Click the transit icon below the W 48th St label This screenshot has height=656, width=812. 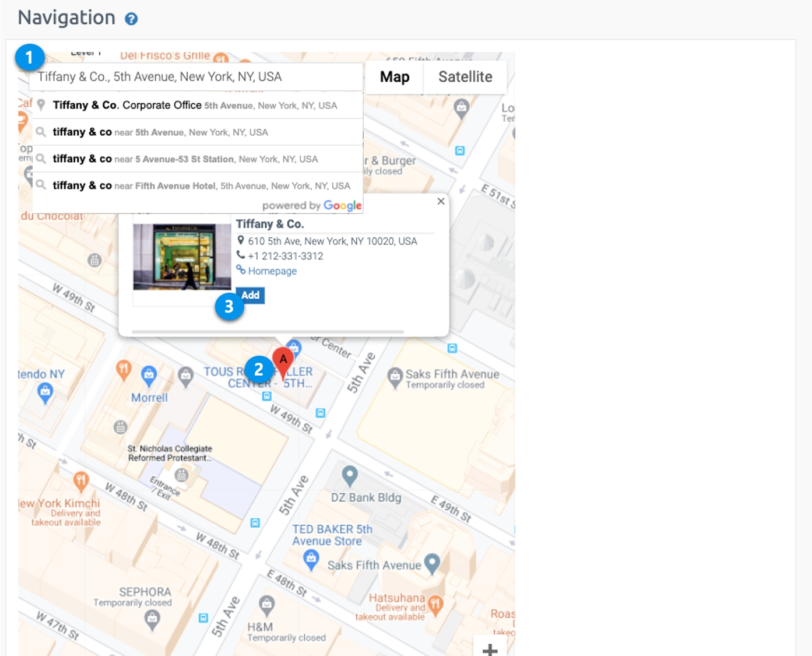(255, 522)
